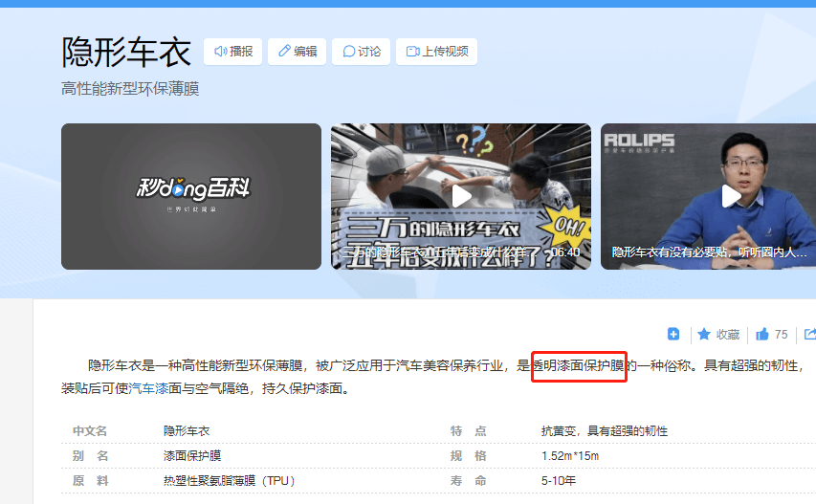This screenshot has width=816, height=504.
Task: Click the highlighted 透明漆面保护膜 text
Action: pyautogui.click(x=579, y=364)
